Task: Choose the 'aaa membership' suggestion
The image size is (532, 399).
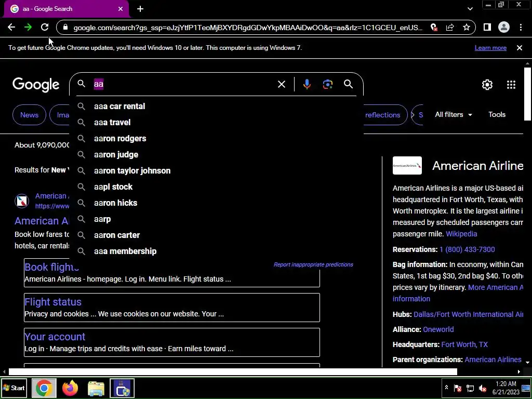Action: pos(217,251)
